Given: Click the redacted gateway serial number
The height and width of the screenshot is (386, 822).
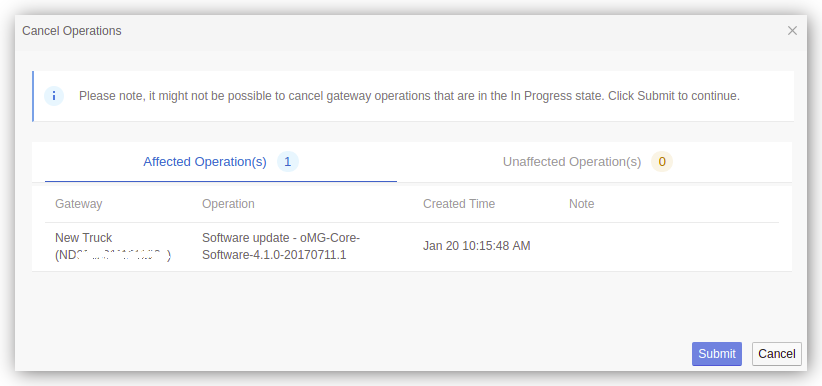Looking at the screenshot, I should click(113, 256).
